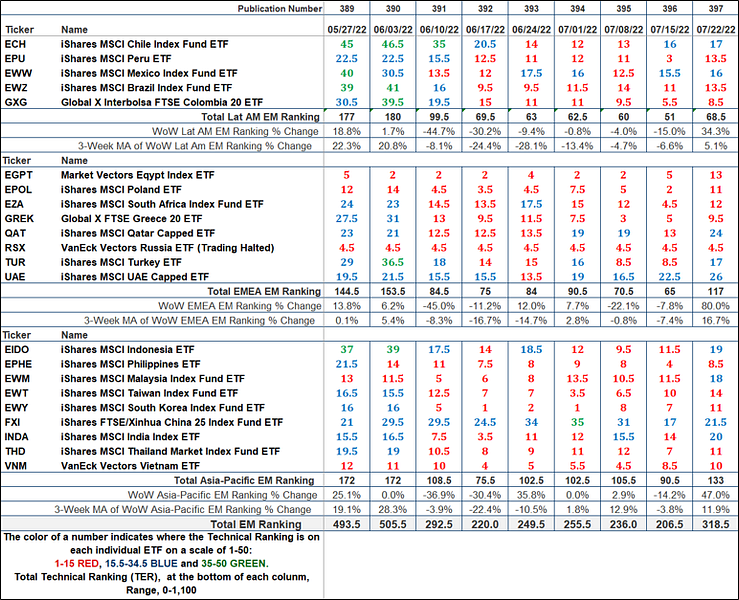Select the GREK ticker cell
739x600 pixels.
[19, 219]
